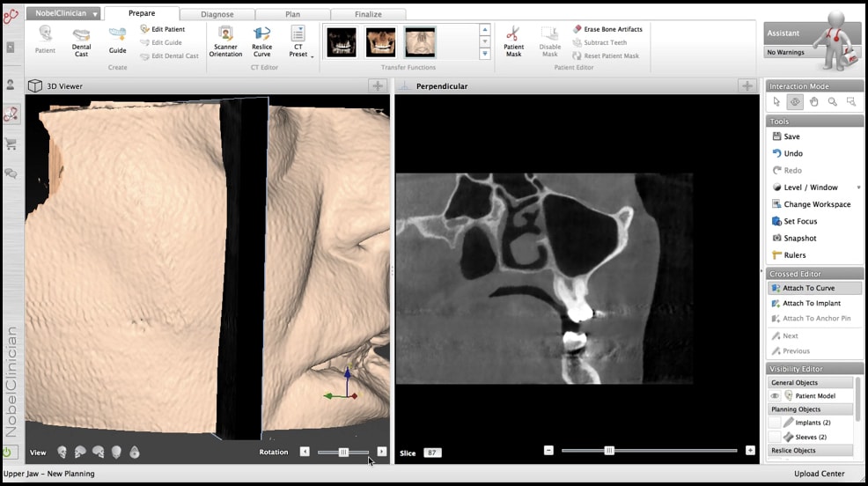Viewport: 868px width, 486px height.
Task: Expand the transfer functions gallery bottom arrow
Action: (x=485, y=54)
